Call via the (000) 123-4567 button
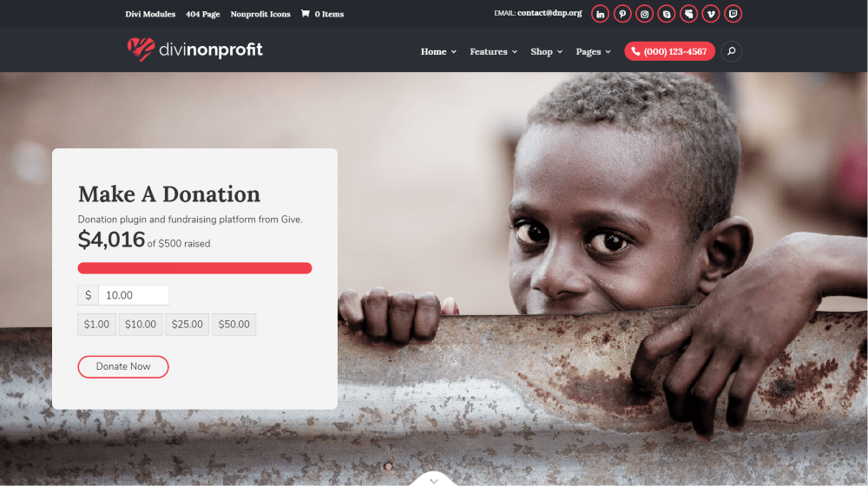Image resolution: width=868 pixels, height=493 pixels. pyautogui.click(x=669, y=51)
